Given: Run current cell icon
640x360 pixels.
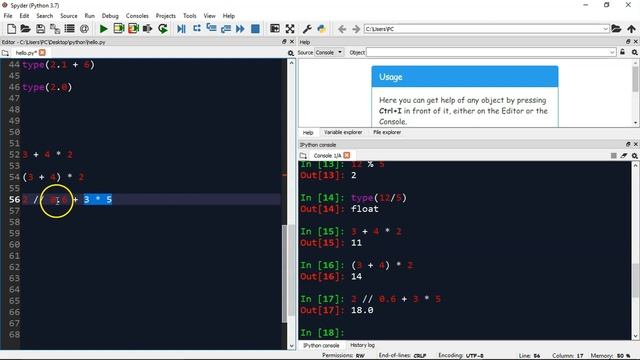Looking at the screenshot, I should pos(118,29).
